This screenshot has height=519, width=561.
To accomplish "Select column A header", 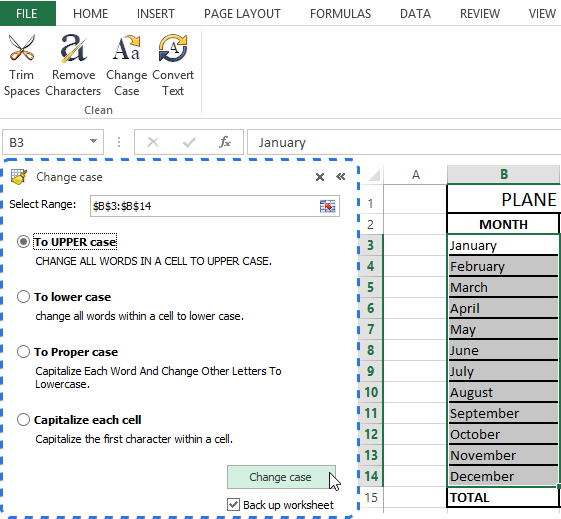I will coord(415,175).
